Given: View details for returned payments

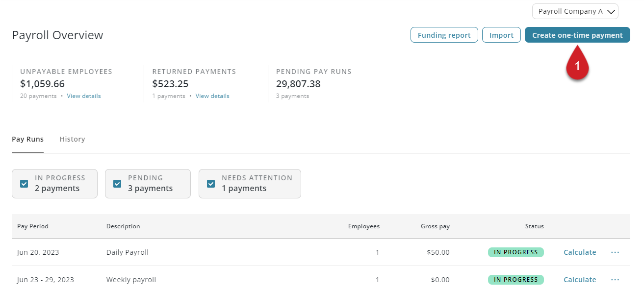Looking at the screenshot, I should [x=212, y=96].
